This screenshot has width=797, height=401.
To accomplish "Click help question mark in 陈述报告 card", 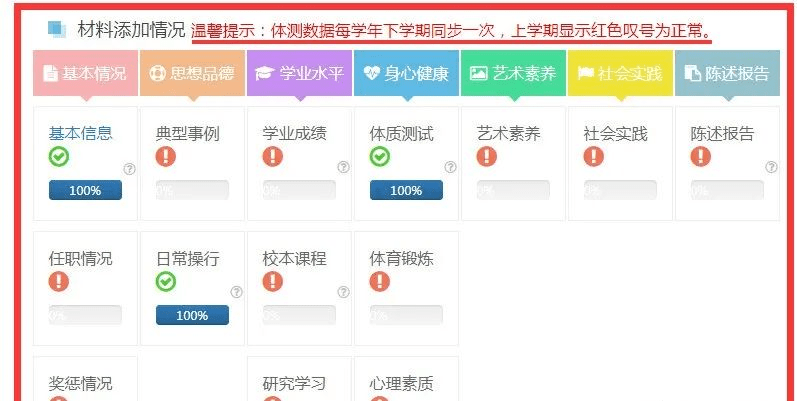I will [771, 168].
